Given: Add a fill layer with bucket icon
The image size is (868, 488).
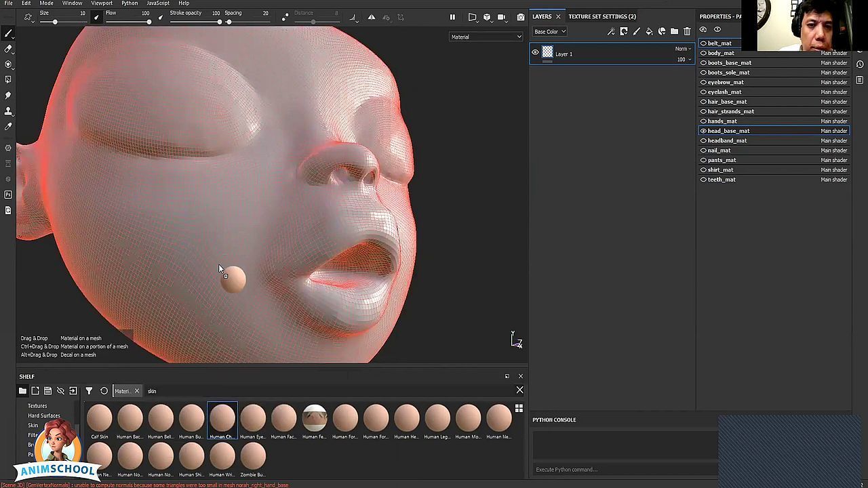Looking at the screenshot, I should (649, 31).
